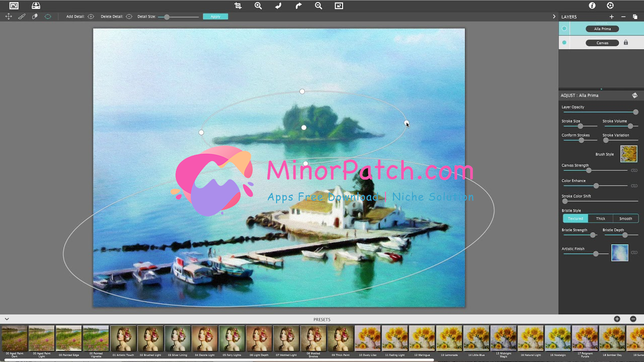The image size is (644, 362).
Task: Select the brush tool
Action: tap(22, 17)
